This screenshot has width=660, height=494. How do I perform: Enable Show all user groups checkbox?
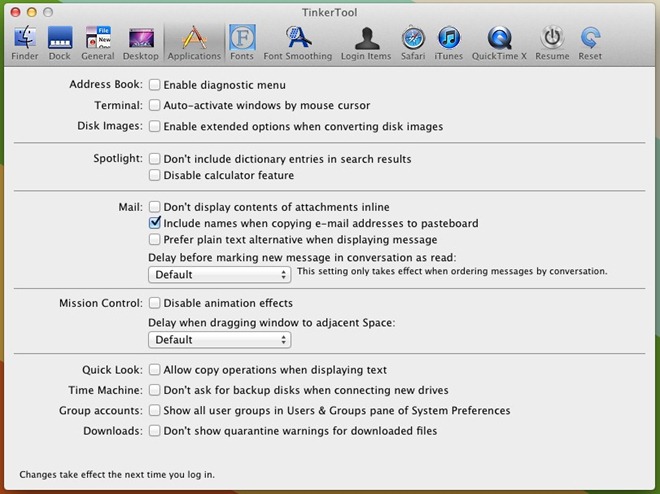[154, 410]
